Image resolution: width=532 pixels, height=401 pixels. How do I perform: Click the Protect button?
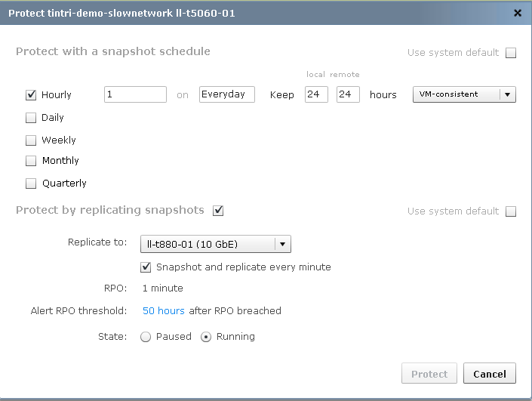coord(429,374)
